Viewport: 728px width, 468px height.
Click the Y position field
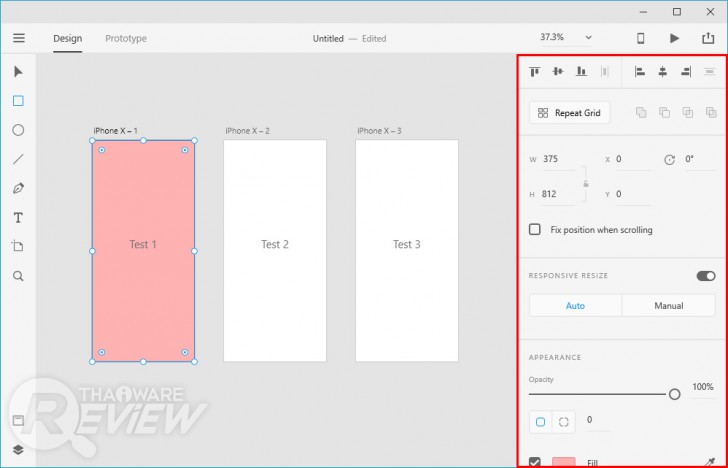point(633,194)
